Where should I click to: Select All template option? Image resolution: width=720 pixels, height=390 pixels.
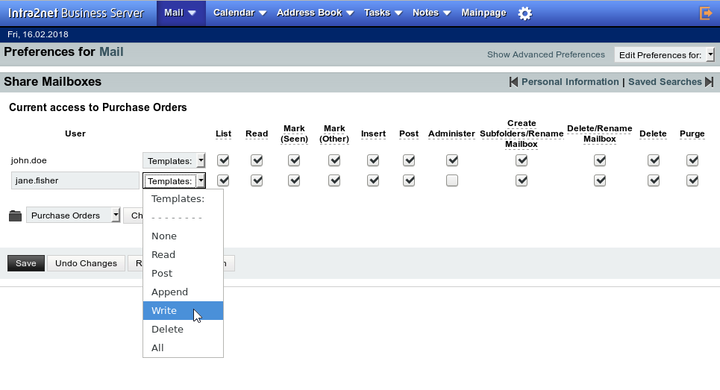[183, 348]
